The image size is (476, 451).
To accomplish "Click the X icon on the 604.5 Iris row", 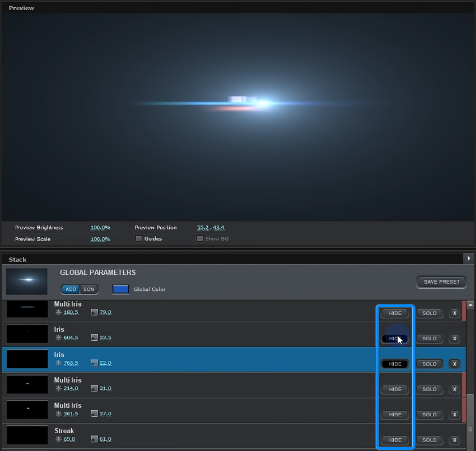I will tap(455, 339).
